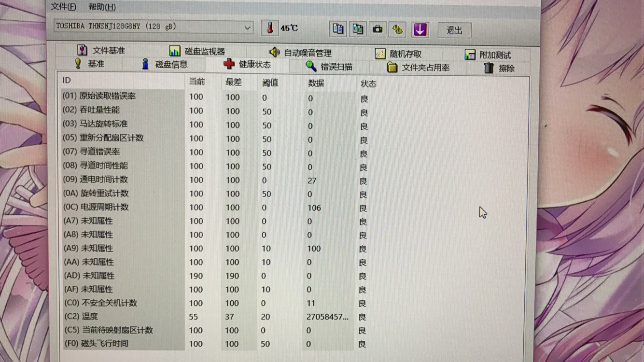The image size is (644, 362).
Task: Click the 退出 exit button
Action: pyautogui.click(x=454, y=30)
